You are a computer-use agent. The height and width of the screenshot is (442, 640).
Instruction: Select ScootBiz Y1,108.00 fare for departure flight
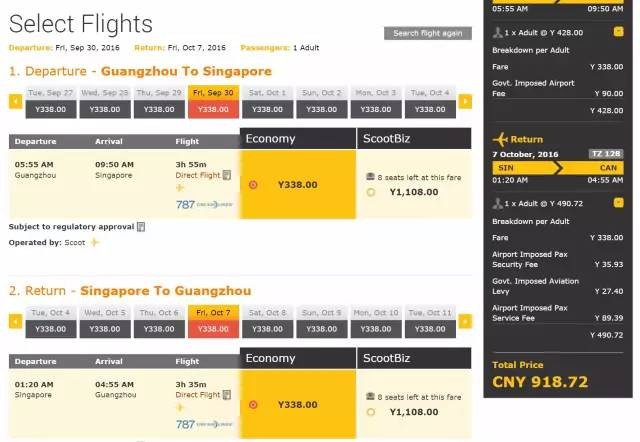click(371, 192)
